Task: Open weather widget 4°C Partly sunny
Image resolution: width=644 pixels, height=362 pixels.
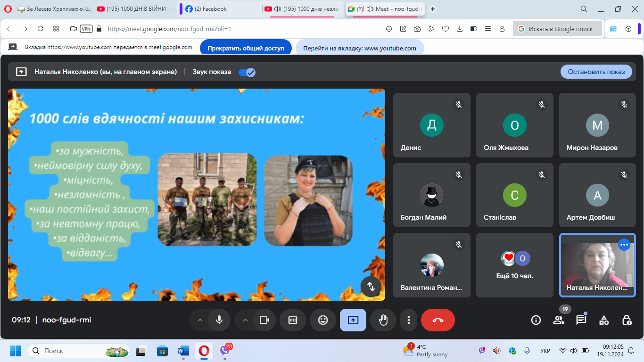Action: (x=425, y=351)
